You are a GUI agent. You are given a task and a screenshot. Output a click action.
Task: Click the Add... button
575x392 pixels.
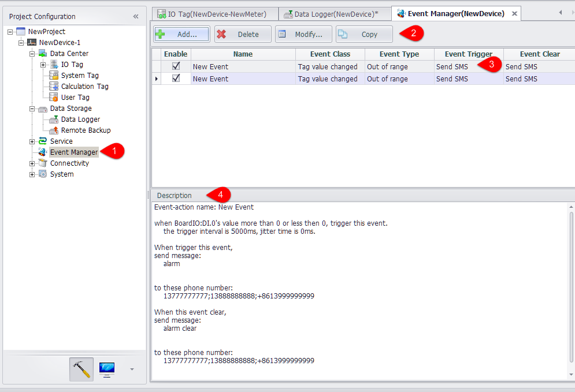click(181, 35)
